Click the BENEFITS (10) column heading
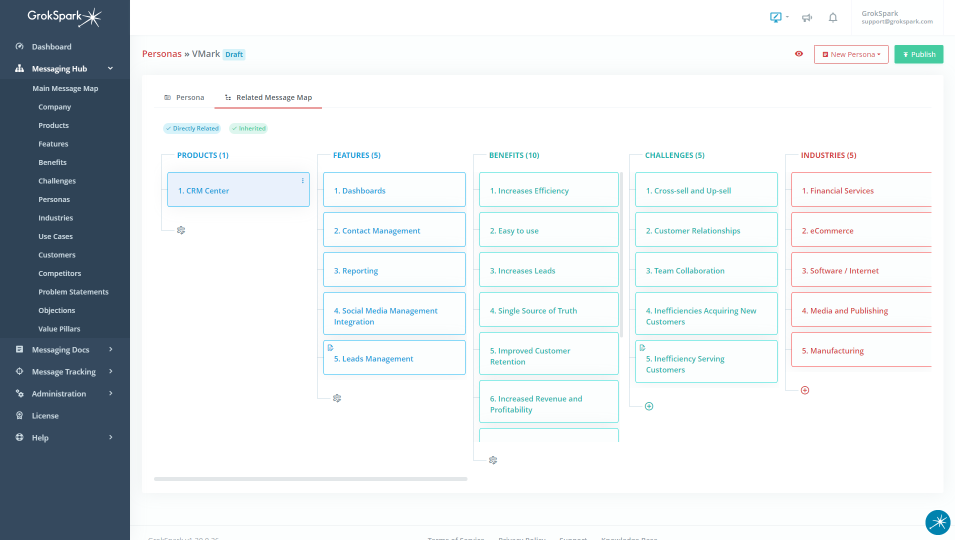Viewport: 960px width, 540px height. click(x=514, y=156)
